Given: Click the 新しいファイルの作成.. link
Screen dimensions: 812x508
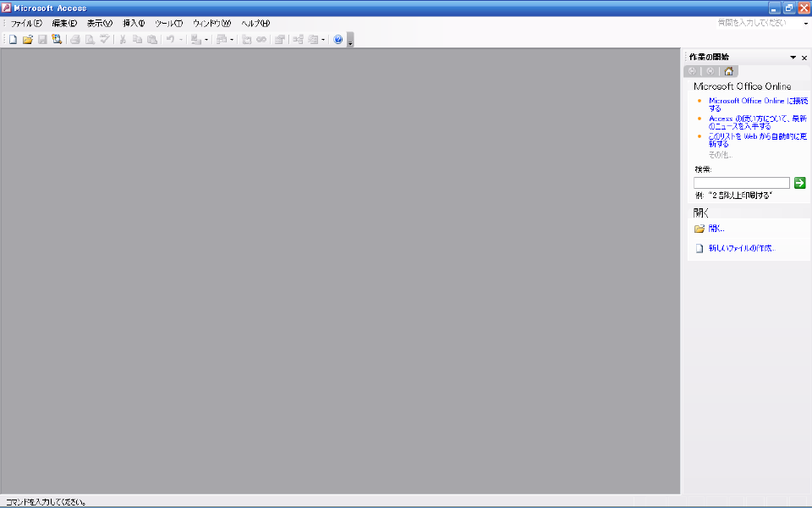Looking at the screenshot, I should (742, 248).
